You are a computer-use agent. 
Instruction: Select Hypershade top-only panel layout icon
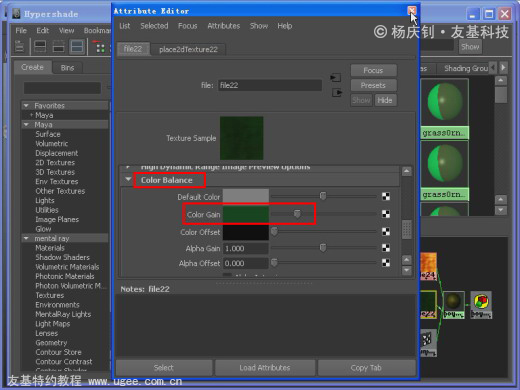coord(40,47)
